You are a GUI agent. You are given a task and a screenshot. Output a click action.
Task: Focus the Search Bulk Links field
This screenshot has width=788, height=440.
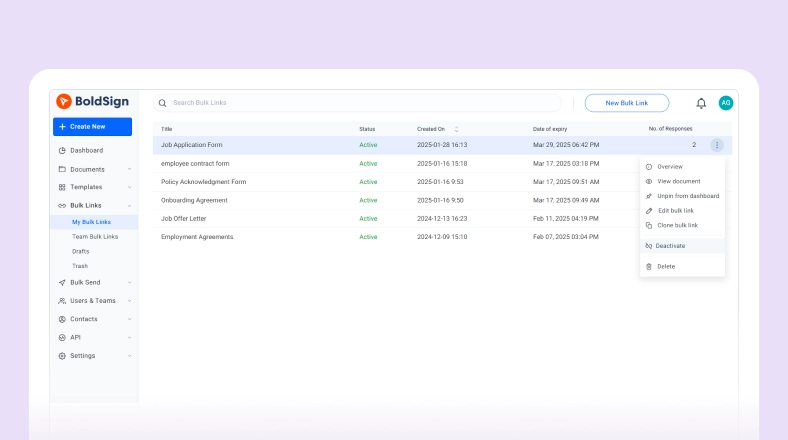pos(357,102)
